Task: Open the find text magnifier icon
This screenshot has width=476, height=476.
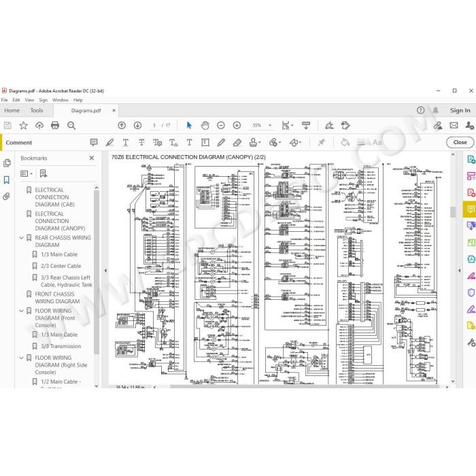Action: click(x=71, y=125)
